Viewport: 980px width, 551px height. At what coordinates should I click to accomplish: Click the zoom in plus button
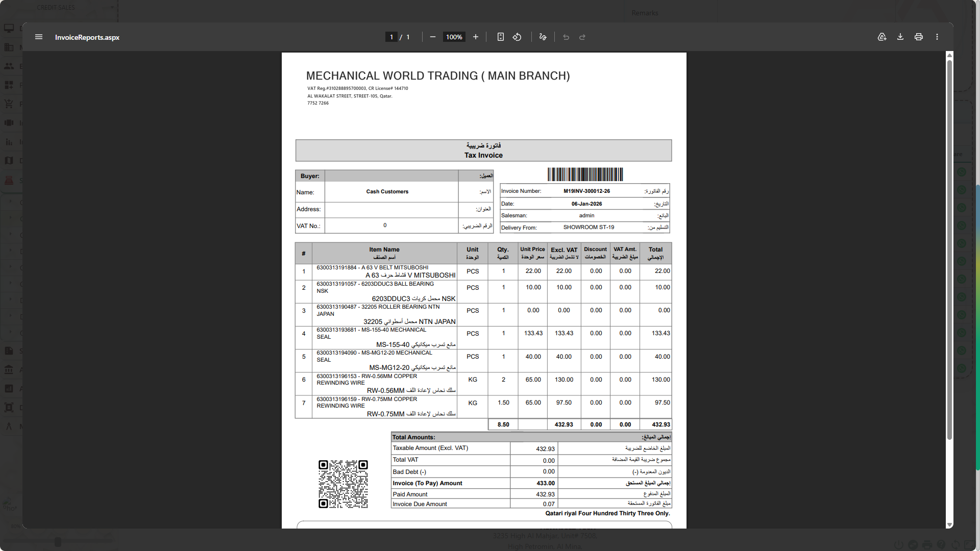(x=475, y=37)
